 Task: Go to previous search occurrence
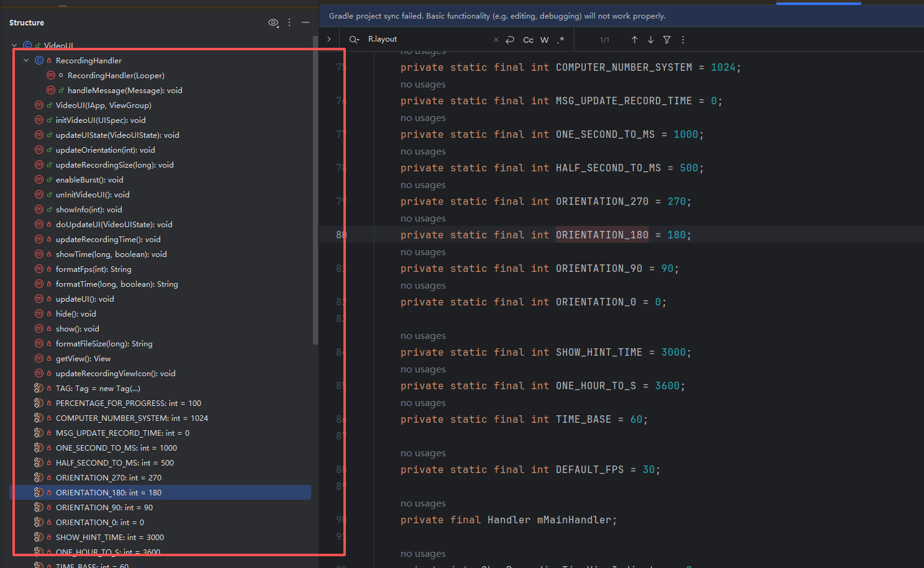(x=635, y=40)
